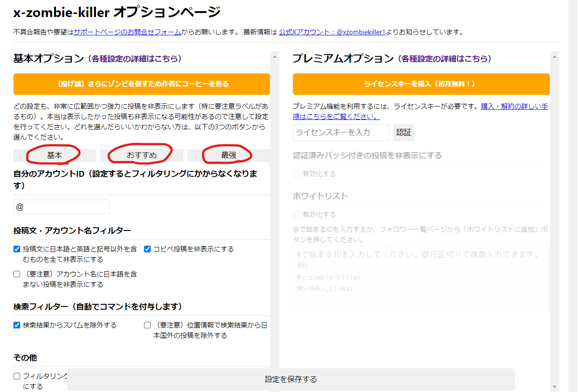Uncheck 投稿文に日本語と英語と記号以外 filter checkbox

tap(17, 249)
